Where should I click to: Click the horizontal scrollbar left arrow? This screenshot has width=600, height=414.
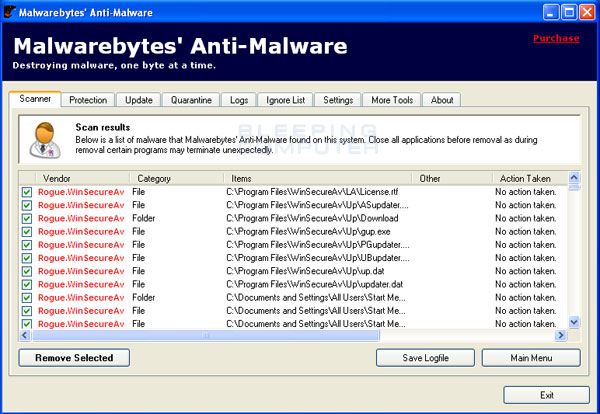[25, 335]
